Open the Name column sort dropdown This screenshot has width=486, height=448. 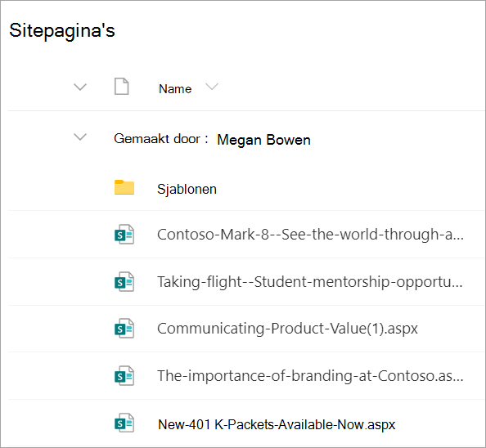pyautogui.click(x=212, y=87)
